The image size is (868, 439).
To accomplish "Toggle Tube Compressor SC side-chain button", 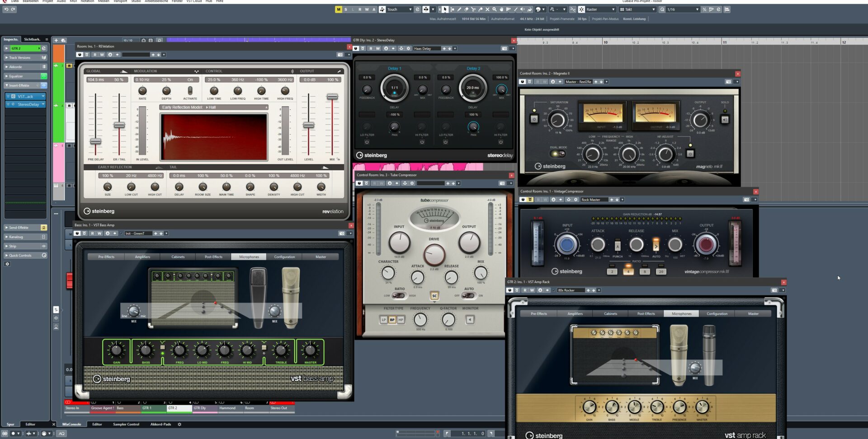I will click(x=434, y=296).
